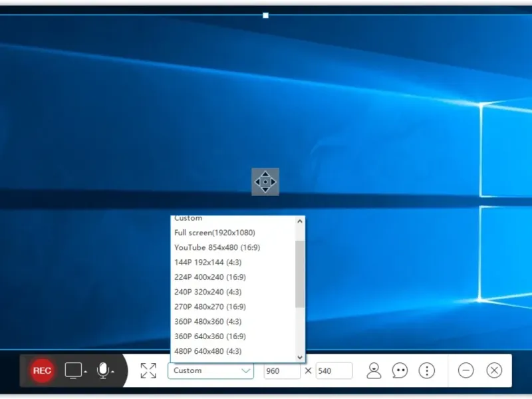
Task: Open the screen source dropdown arrow
Action: pos(86,372)
